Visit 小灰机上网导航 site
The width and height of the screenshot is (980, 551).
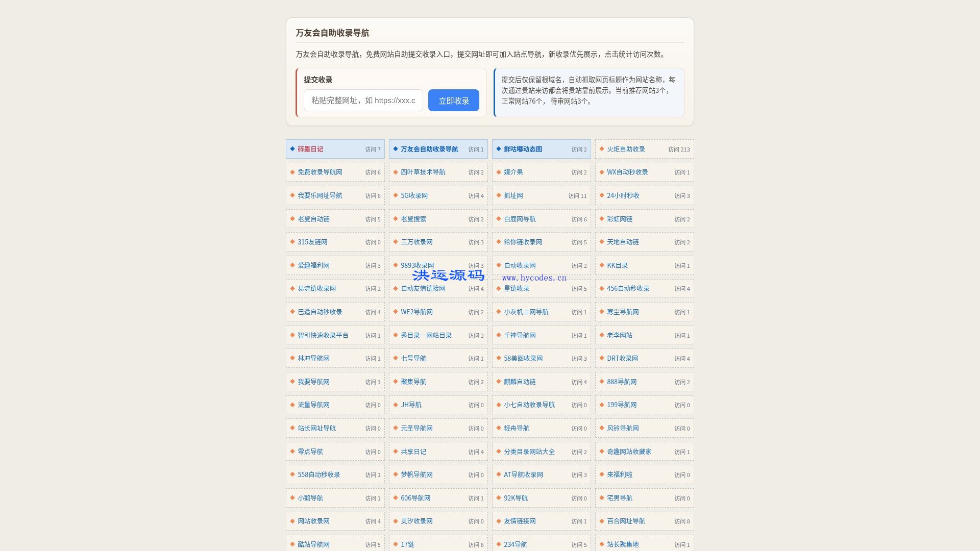tap(526, 312)
